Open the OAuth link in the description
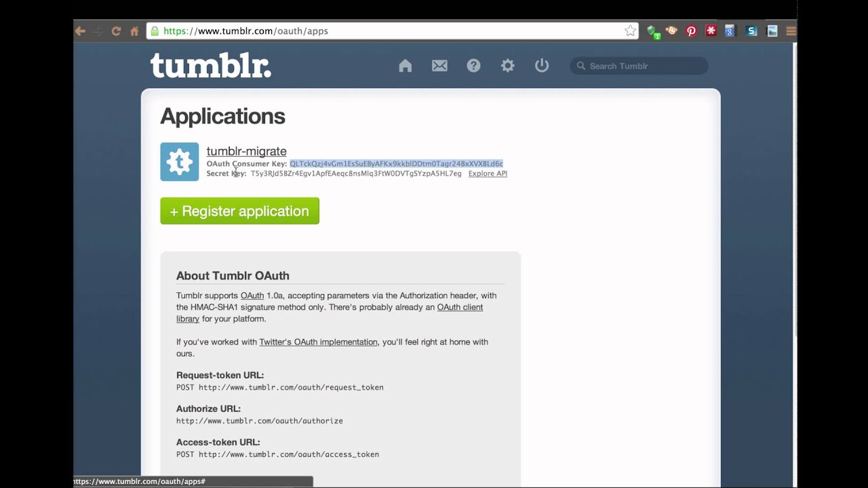Image resolution: width=868 pixels, height=488 pixels. [252, 296]
